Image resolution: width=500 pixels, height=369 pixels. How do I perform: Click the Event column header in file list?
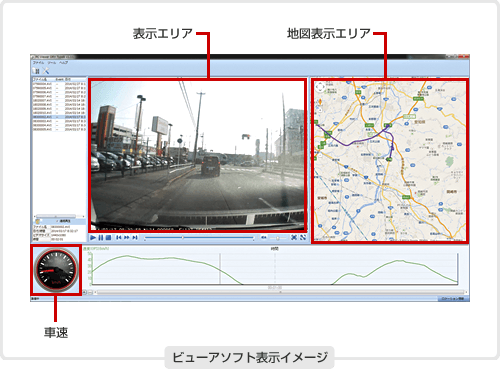coord(59,79)
